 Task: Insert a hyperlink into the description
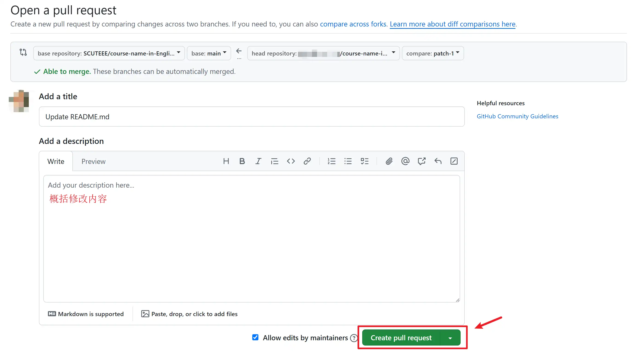307,161
